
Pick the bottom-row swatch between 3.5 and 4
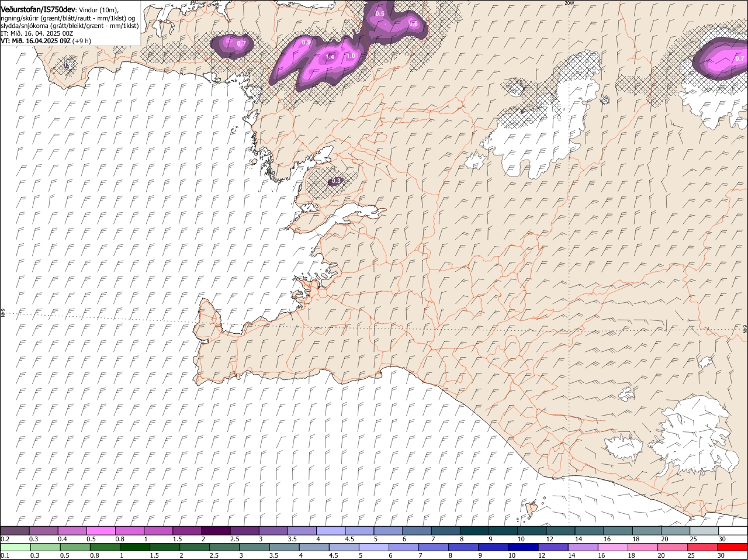(x=284, y=547)
